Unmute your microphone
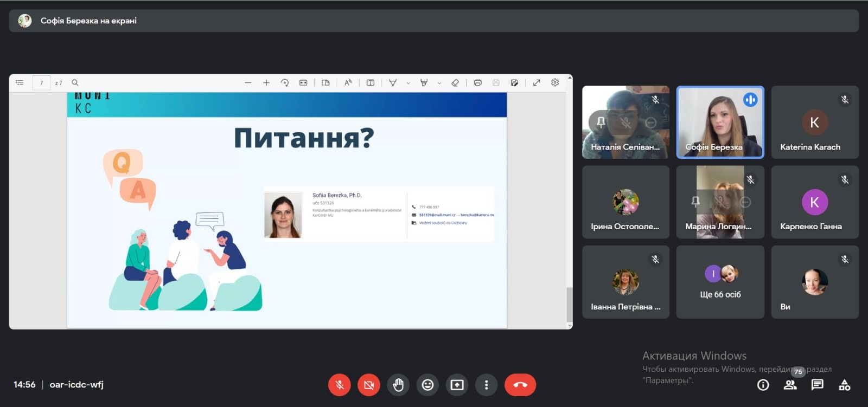868x407 pixels. 340,385
